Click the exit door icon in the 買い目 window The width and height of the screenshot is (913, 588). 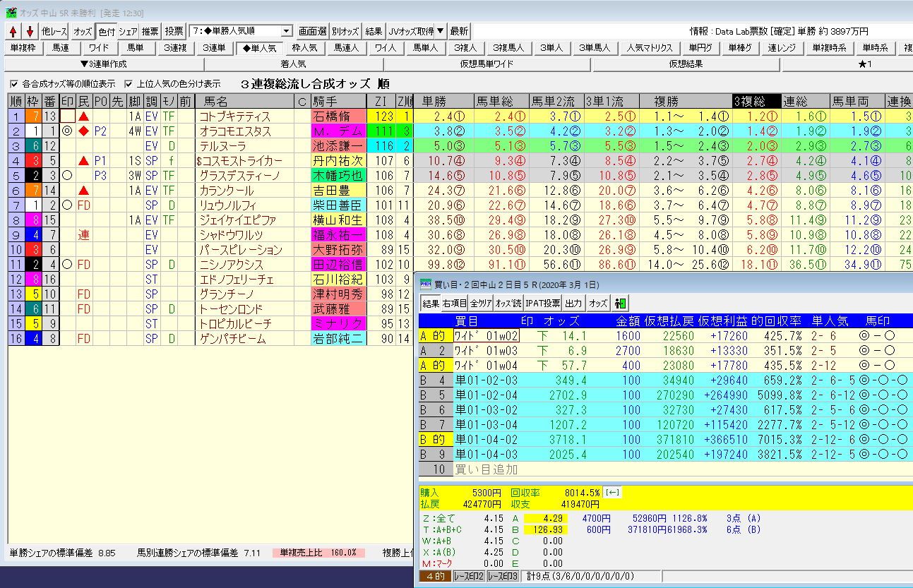pyautogui.click(x=621, y=303)
